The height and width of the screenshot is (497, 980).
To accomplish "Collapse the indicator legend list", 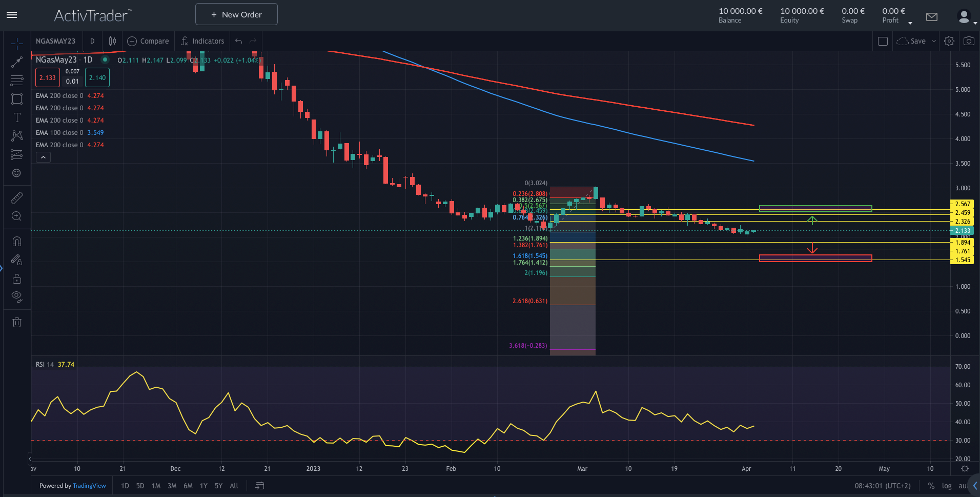I will [x=44, y=157].
